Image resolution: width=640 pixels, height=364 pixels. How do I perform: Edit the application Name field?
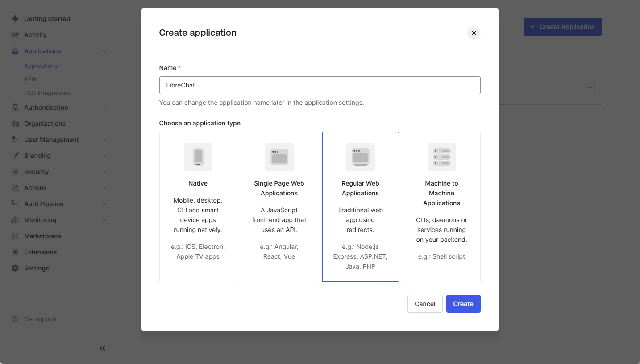(x=320, y=85)
